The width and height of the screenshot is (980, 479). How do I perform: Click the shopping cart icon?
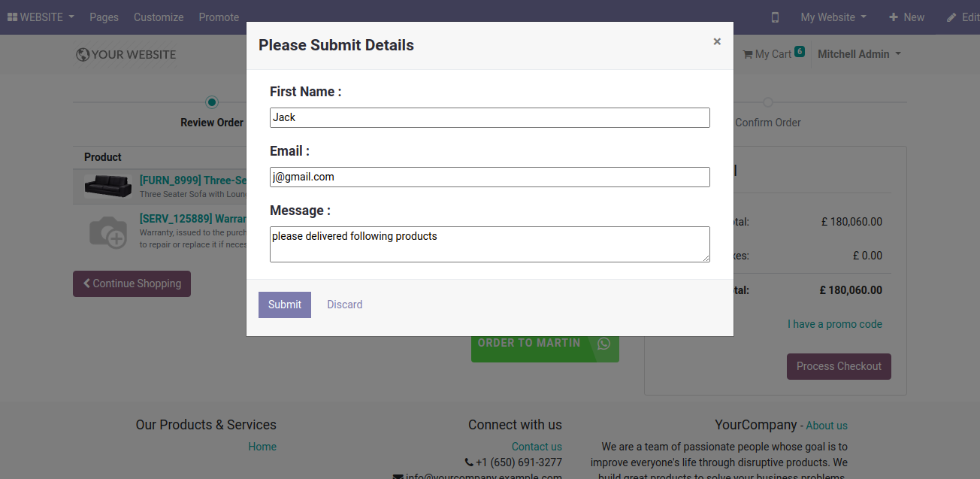click(748, 54)
